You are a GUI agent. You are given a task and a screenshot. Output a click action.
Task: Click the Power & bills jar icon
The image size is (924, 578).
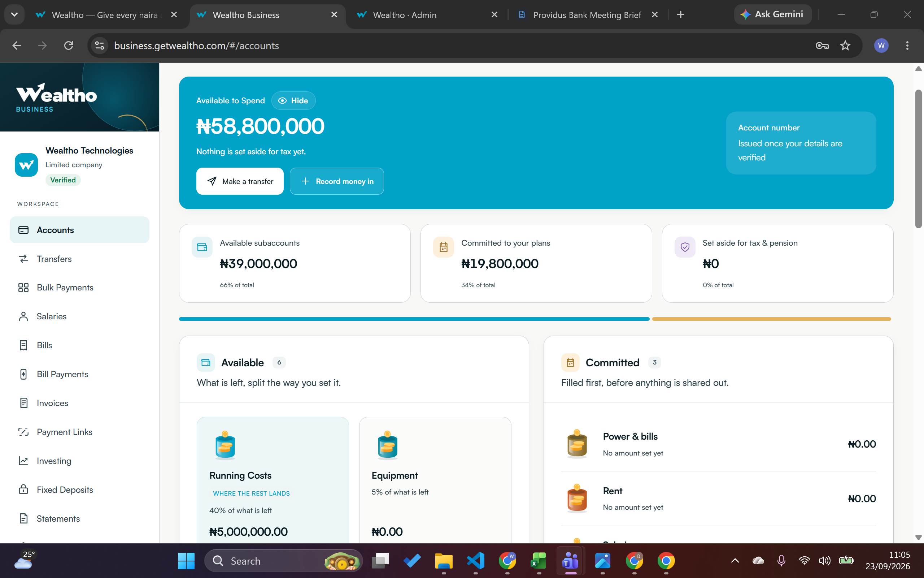577,444
